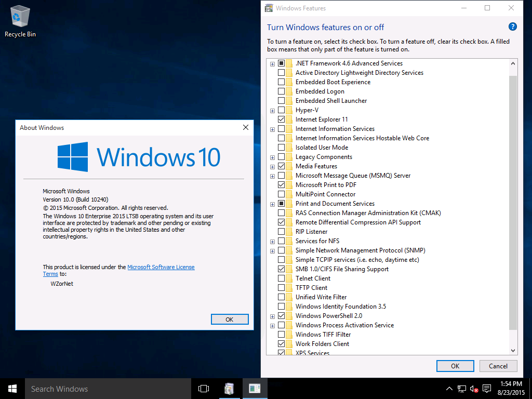Image resolution: width=532 pixels, height=399 pixels.
Task: Uncheck SMB 1.0/CIFS File Sharing Support
Action: point(281,269)
